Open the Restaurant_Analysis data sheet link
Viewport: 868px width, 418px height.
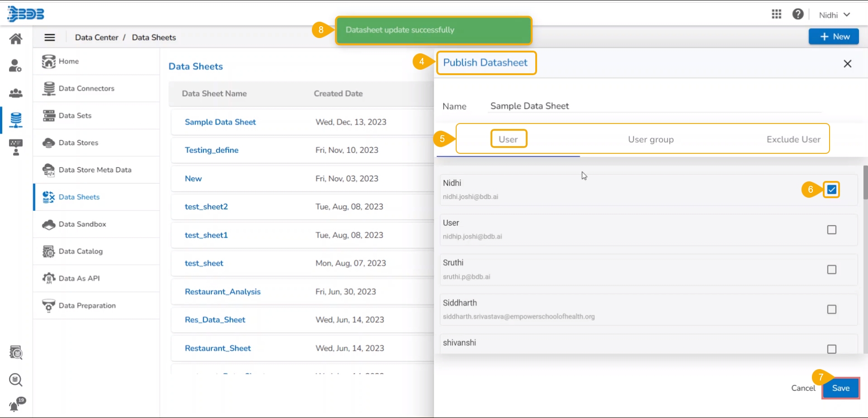[222, 292]
